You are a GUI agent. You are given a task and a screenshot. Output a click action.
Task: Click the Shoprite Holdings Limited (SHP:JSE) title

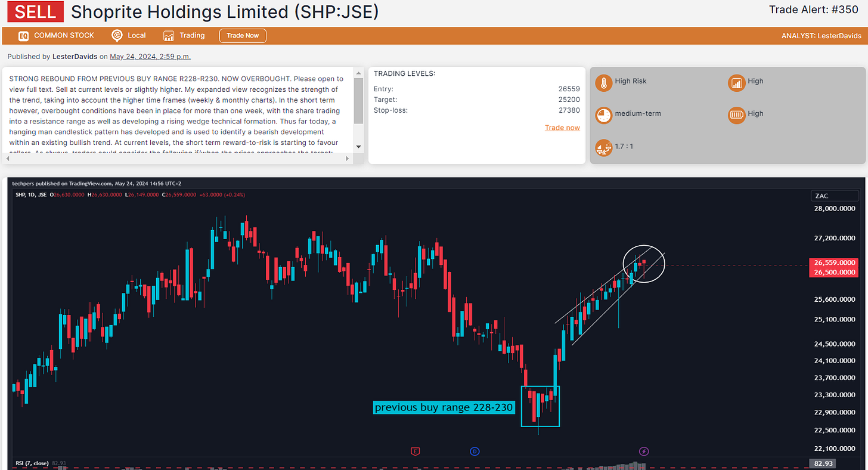tap(225, 12)
